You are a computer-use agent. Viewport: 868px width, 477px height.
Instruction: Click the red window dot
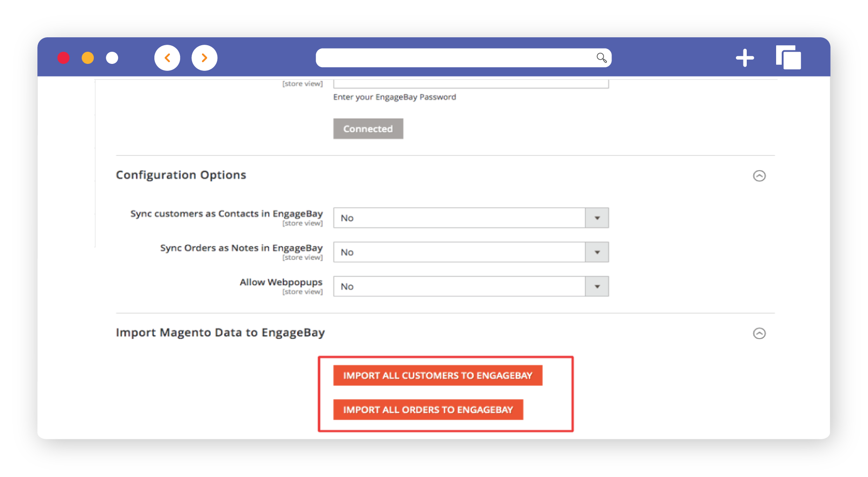(63, 58)
